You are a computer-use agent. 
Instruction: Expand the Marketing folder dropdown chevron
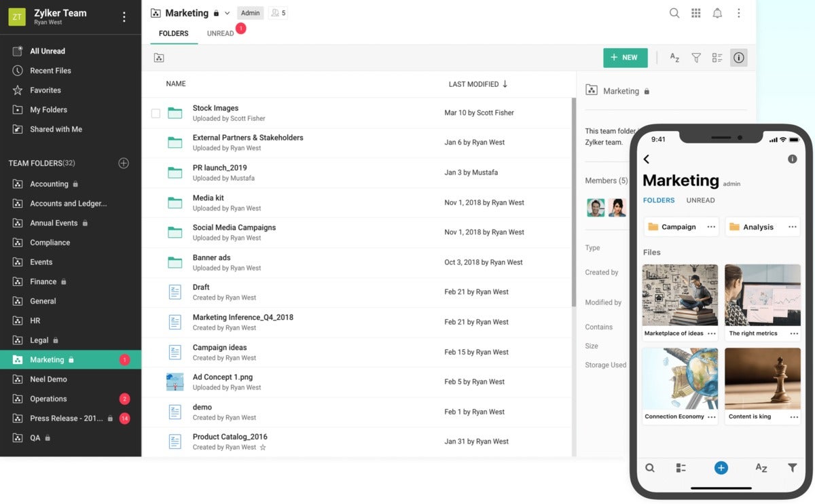pos(228,13)
